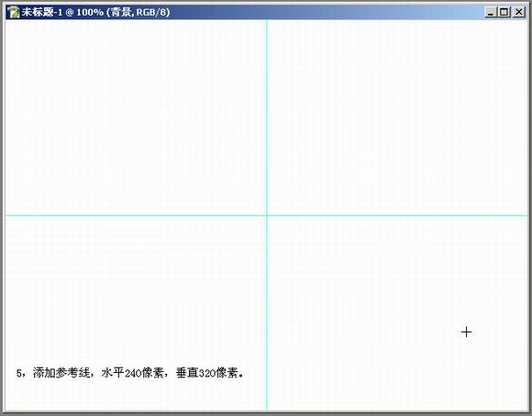The image size is (532, 416).
Task: Select the vertical guide below the horizontal guide
Action: coord(267,313)
